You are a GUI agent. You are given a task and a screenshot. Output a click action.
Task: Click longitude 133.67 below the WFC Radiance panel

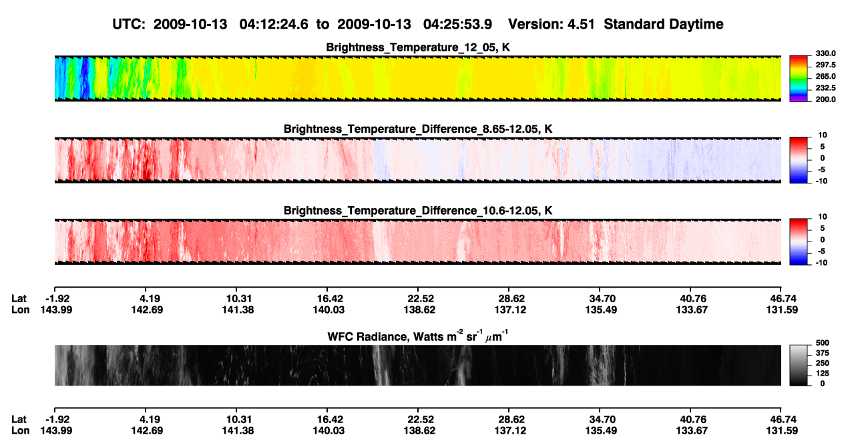tap(691, 430)
